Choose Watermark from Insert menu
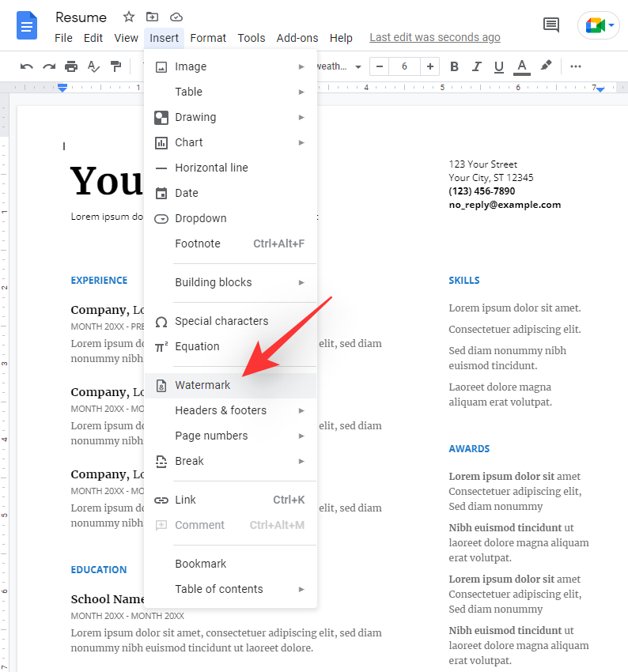Image resolution: width=628 pixels, height=672 pixels. (x=231, y=385)
